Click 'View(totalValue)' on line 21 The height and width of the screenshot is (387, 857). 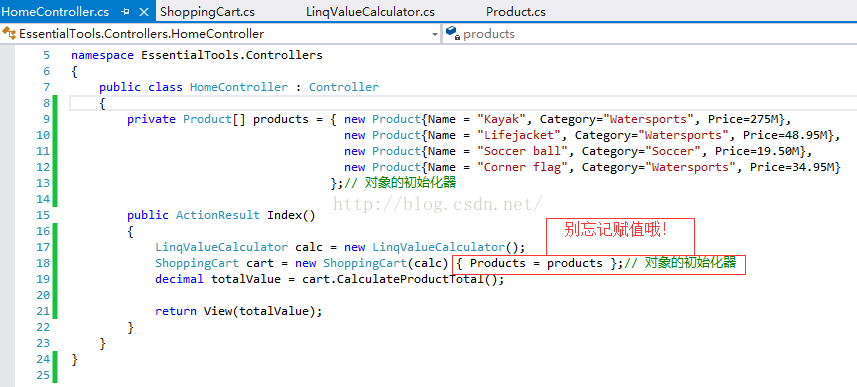pos(260,311)
